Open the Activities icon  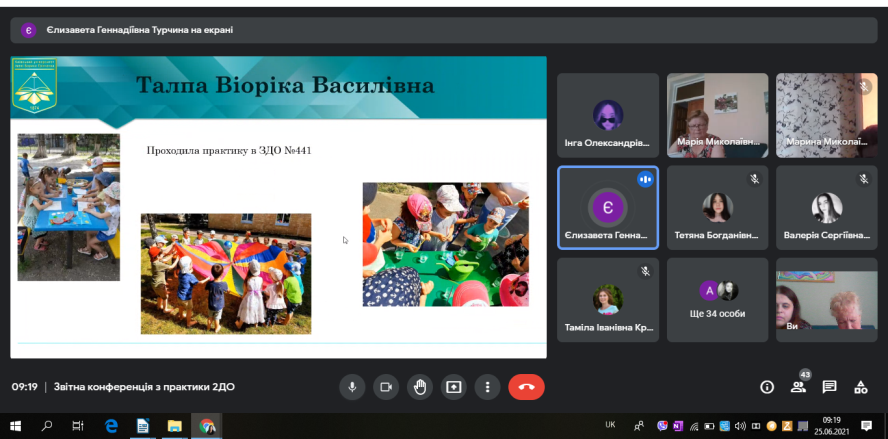point(860,387)
